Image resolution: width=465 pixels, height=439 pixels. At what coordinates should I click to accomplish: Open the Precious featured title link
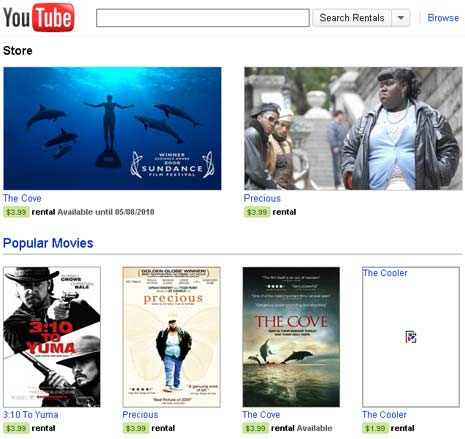[x=262, y=198]
